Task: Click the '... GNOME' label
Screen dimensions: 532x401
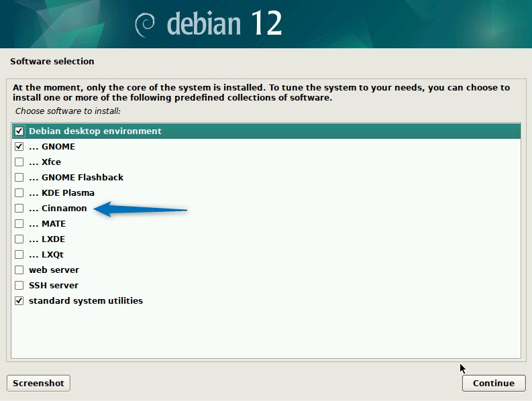Action: (x=52, y=147)
